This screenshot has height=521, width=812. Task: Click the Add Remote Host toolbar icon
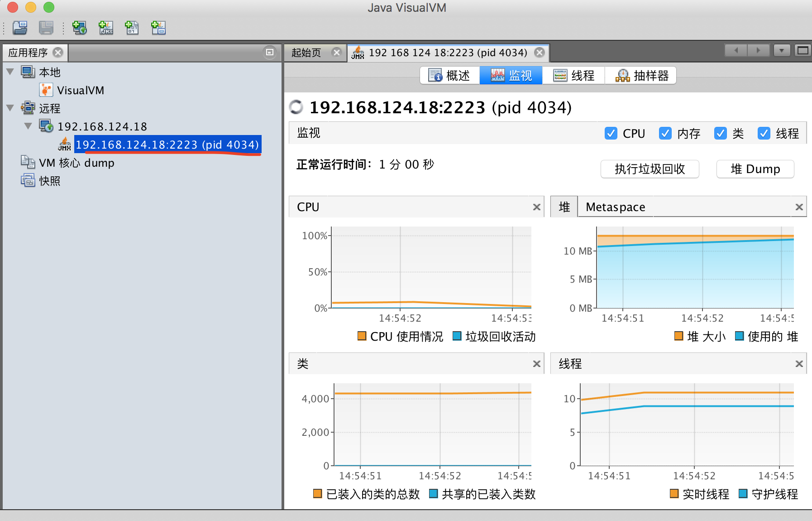point(79,28)
